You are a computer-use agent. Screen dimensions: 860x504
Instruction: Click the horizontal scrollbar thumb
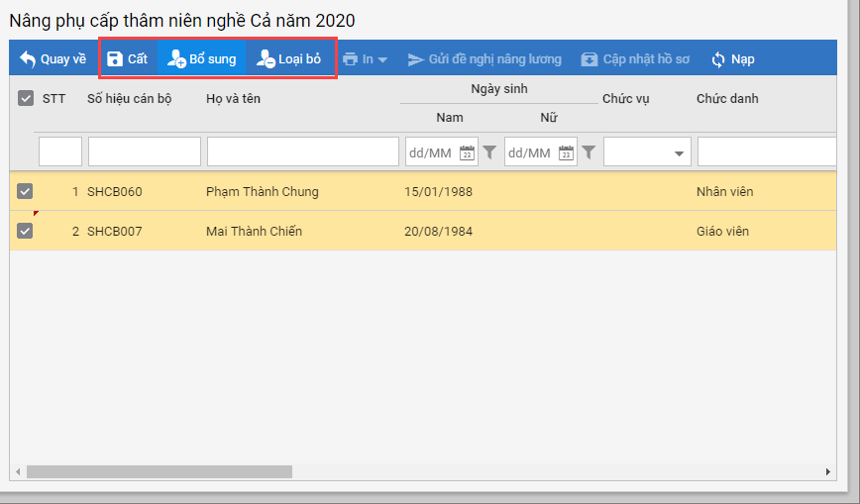[159, 472]
